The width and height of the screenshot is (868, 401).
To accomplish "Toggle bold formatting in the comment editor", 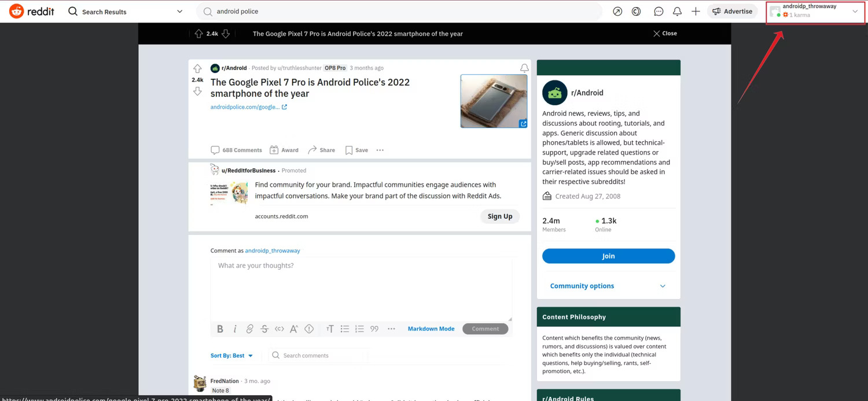I will click(220, 329).
